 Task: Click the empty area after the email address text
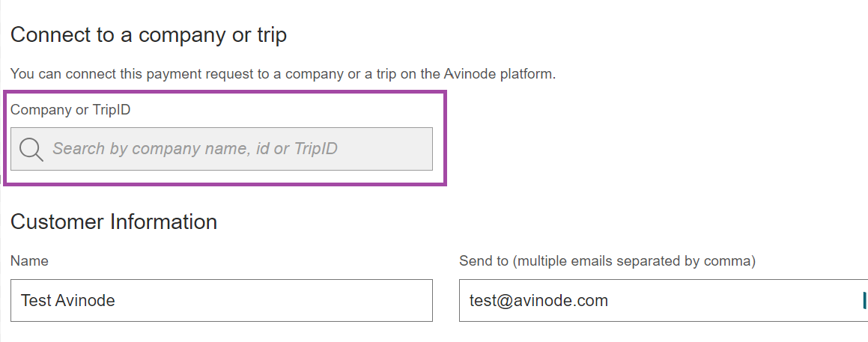click(733, 301)
